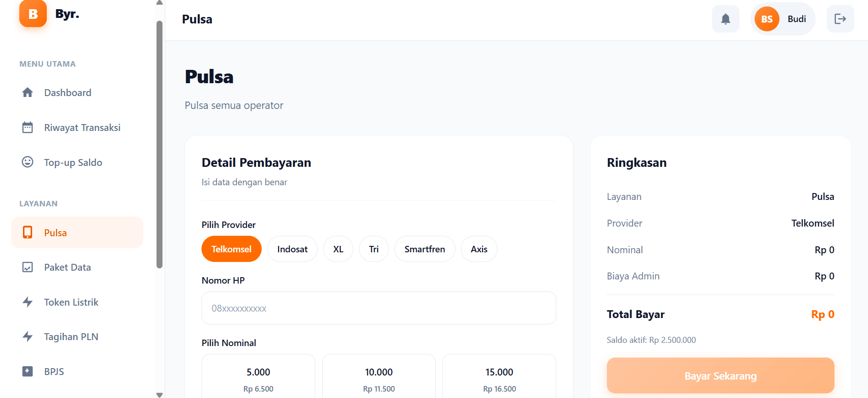The image size is (868, 398).
Task: Click the orange Total Bayar 'Rp 0' amount
Action: [823, 314]
